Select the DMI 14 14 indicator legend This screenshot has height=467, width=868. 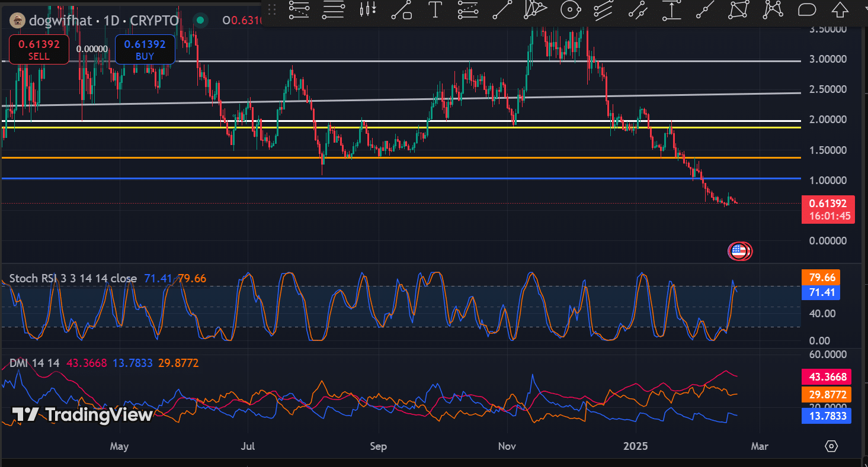(x=34, y=363)
